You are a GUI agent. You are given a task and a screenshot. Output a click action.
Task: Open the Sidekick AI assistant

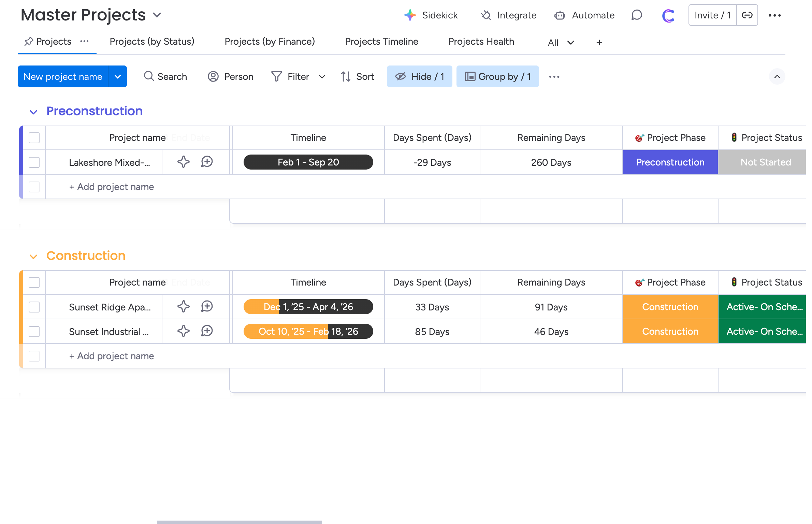click(x=431, y=15)
